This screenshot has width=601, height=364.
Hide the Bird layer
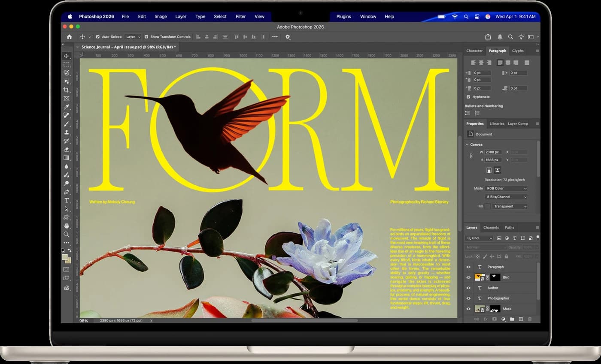point(468,277)
